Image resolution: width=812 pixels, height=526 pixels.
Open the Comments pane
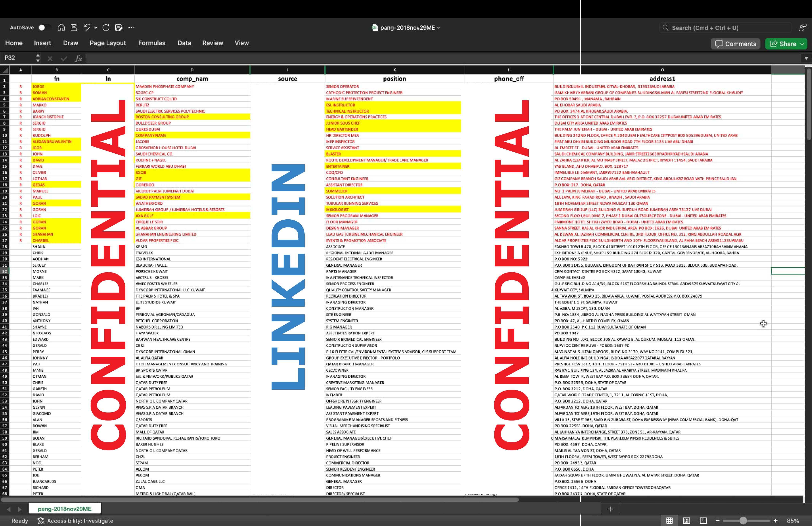click(736, 44)
